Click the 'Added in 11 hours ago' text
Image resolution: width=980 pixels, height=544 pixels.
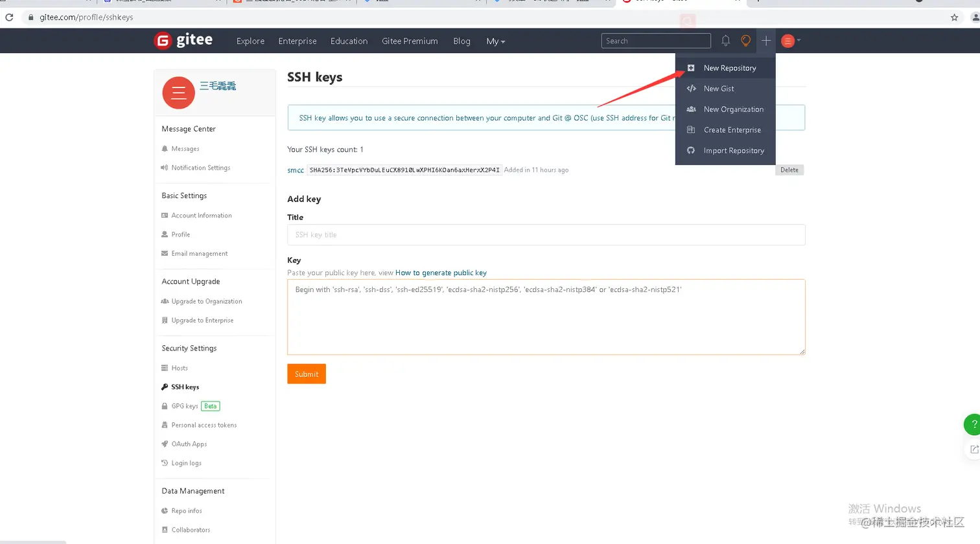tap(537, 170)
